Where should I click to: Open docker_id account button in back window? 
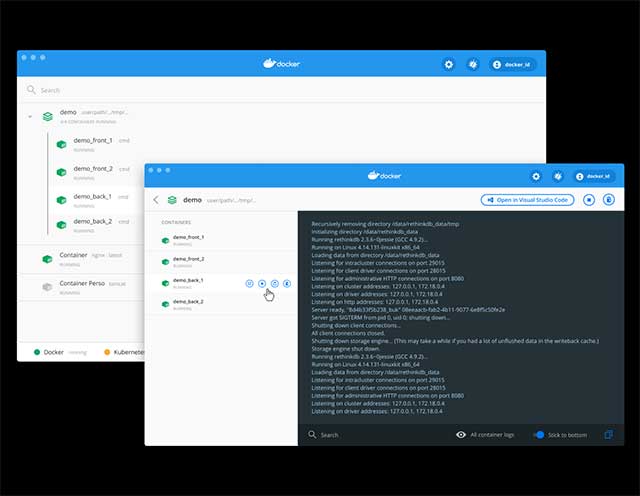pos(512,65)
